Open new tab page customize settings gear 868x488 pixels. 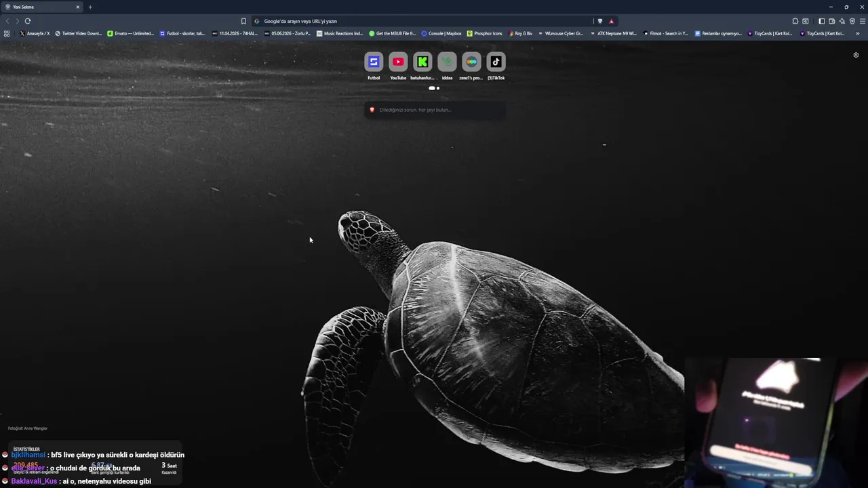pos(856,55)
